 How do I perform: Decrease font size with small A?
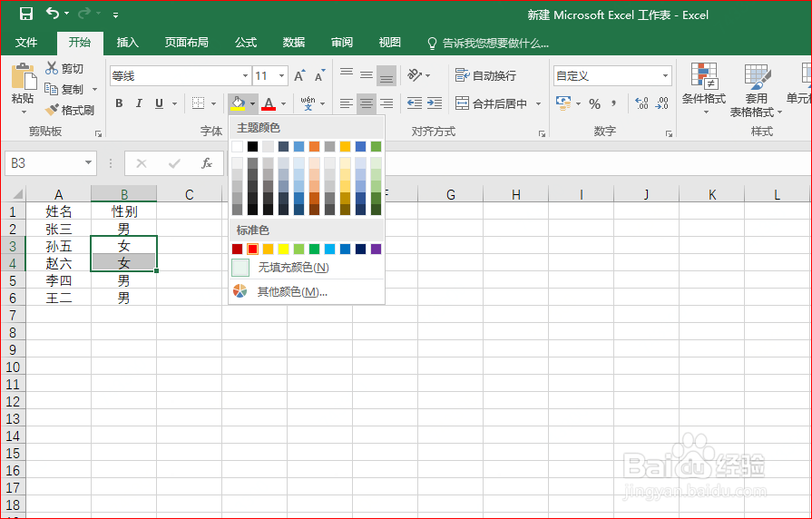(319, 75)
